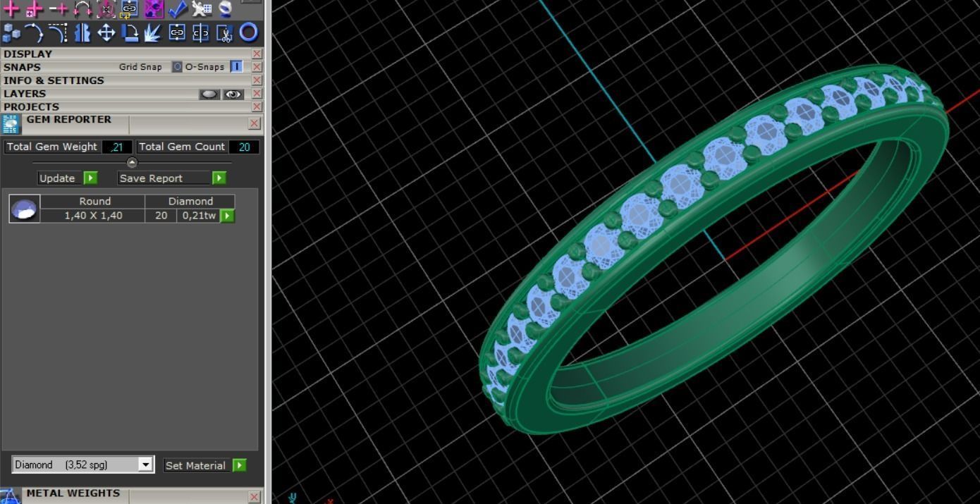980x504 pixels.
Task: Select the curved arc with points tool
Action: (35, 32)
